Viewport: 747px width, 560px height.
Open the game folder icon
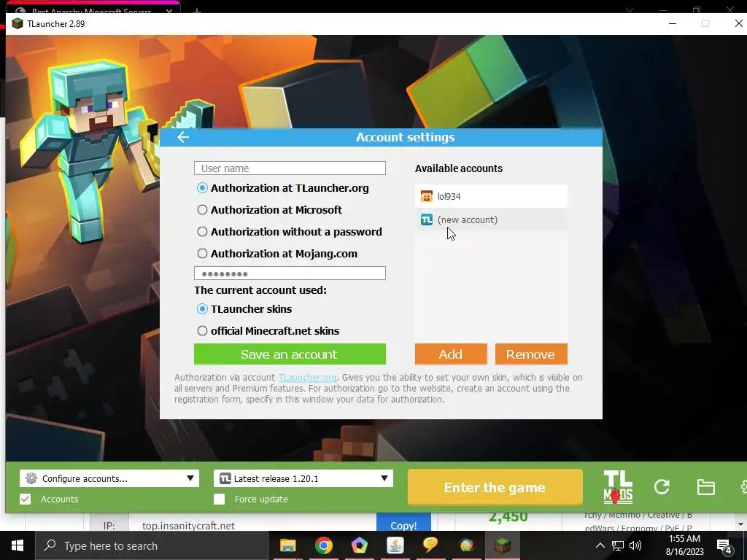[x=705, y=487]
